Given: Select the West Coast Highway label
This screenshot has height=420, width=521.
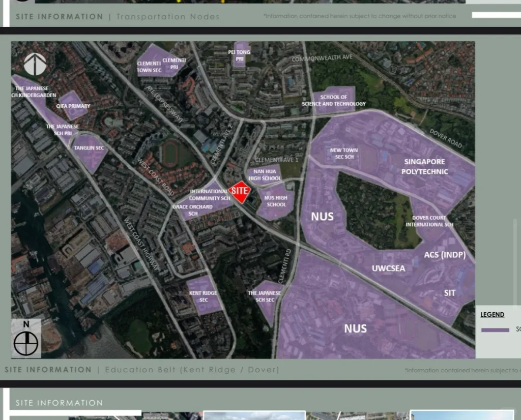Looking at the screenshot, I should click(141, 244).
